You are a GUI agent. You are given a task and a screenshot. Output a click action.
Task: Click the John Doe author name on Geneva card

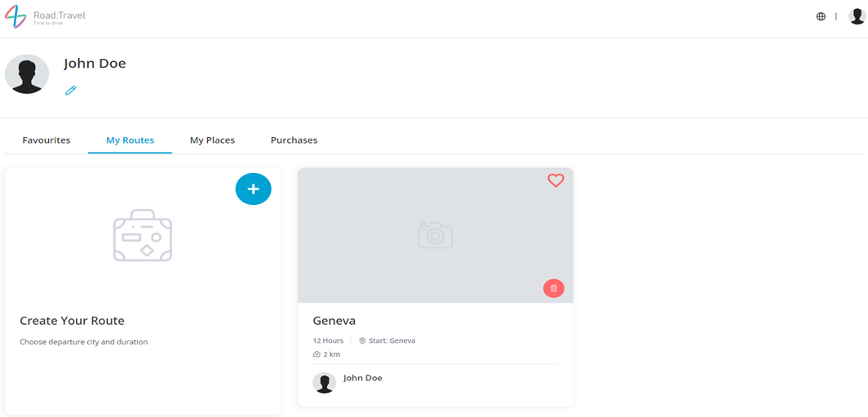coord(362,378)
